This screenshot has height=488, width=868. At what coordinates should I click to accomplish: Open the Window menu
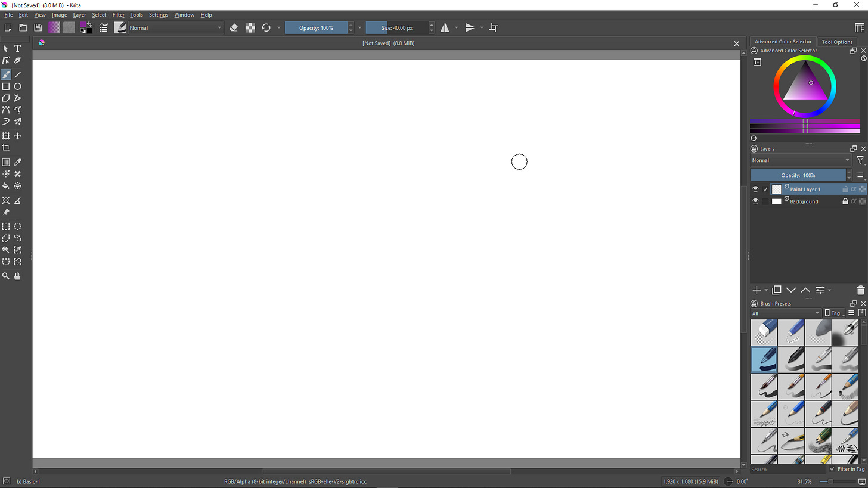184,15
